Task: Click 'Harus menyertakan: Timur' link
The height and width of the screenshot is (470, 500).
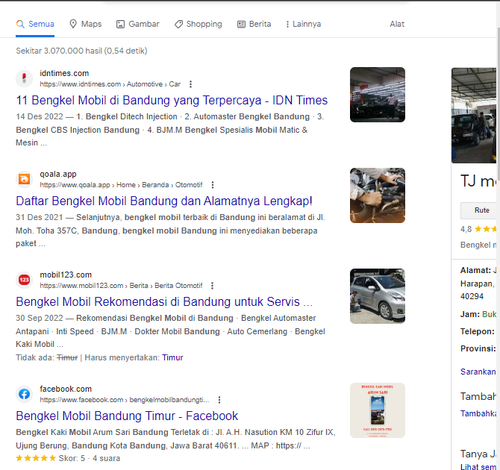Action: [x=172, y=357]
